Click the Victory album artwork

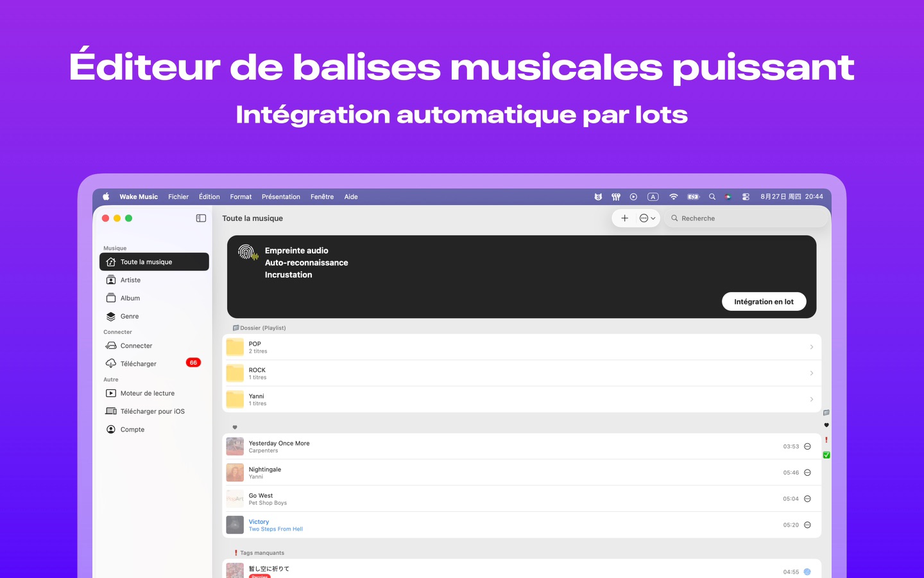coord(235,525)
